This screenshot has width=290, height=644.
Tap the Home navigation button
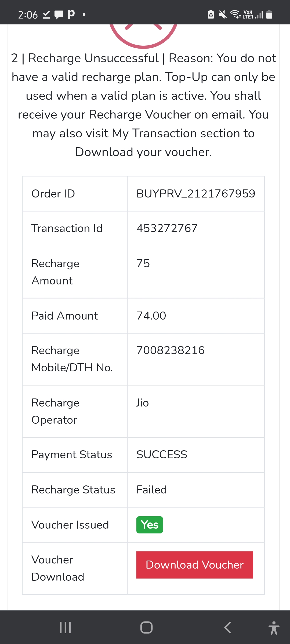click(146, 627)
